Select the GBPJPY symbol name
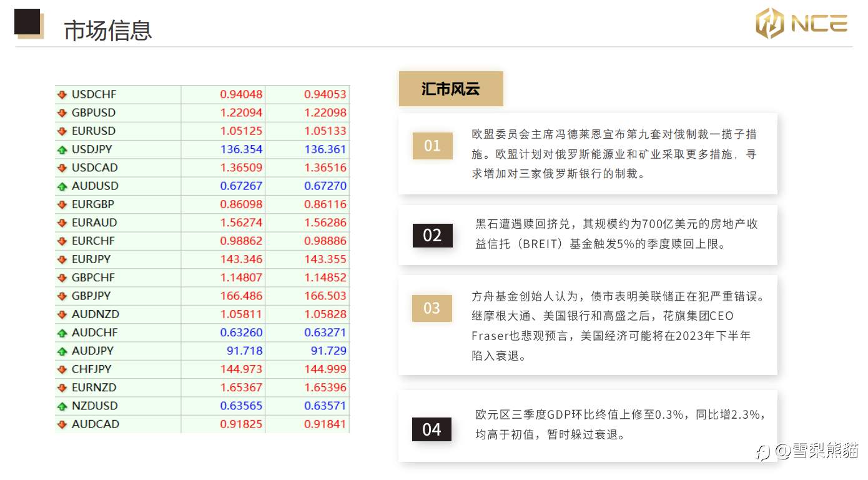Image resolution: width=868 pixels, height=480 pixels. click(x=91, y=296)
